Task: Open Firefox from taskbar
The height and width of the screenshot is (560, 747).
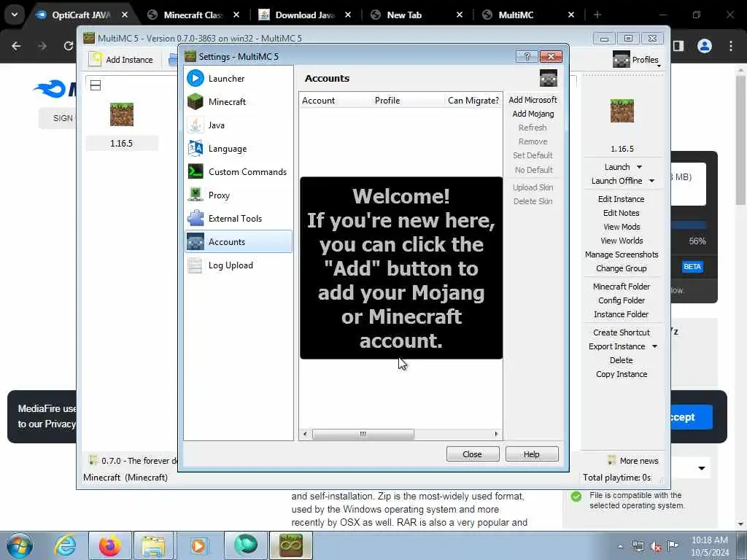Action: point(110,545)
